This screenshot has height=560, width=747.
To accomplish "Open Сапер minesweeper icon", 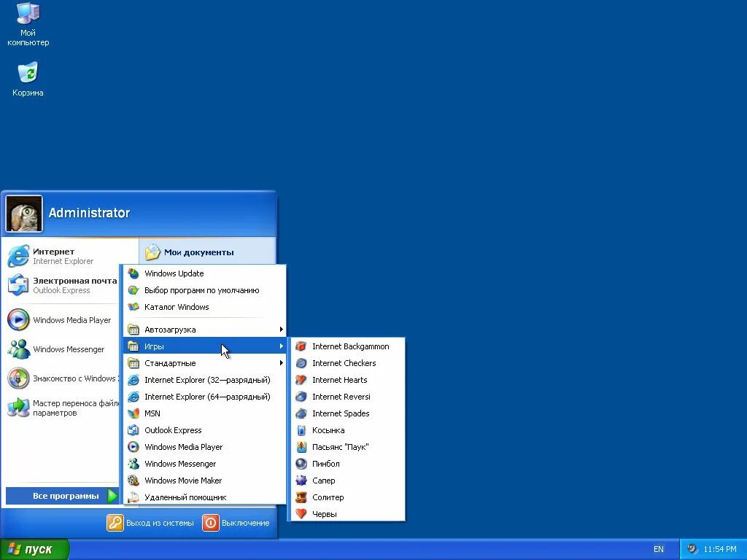I will [301, 481].
